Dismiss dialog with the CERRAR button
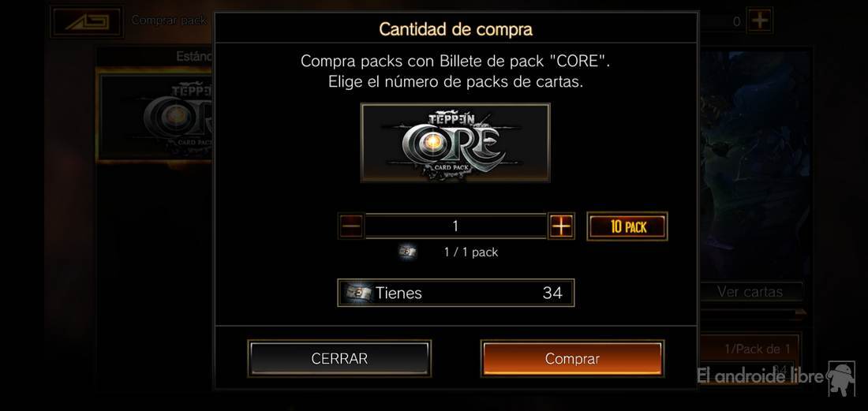 [339, 358]
